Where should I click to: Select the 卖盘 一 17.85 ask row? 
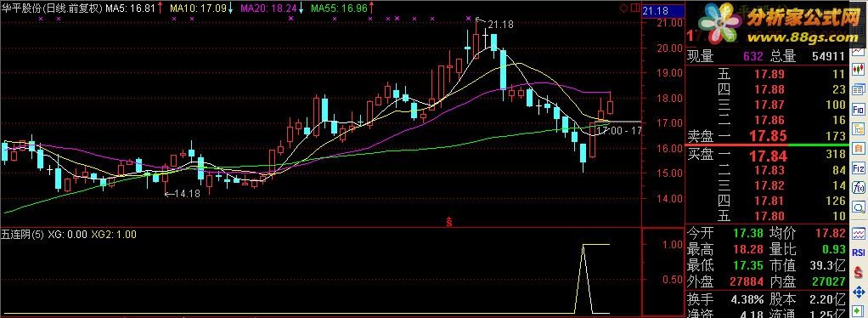point(766,136)
